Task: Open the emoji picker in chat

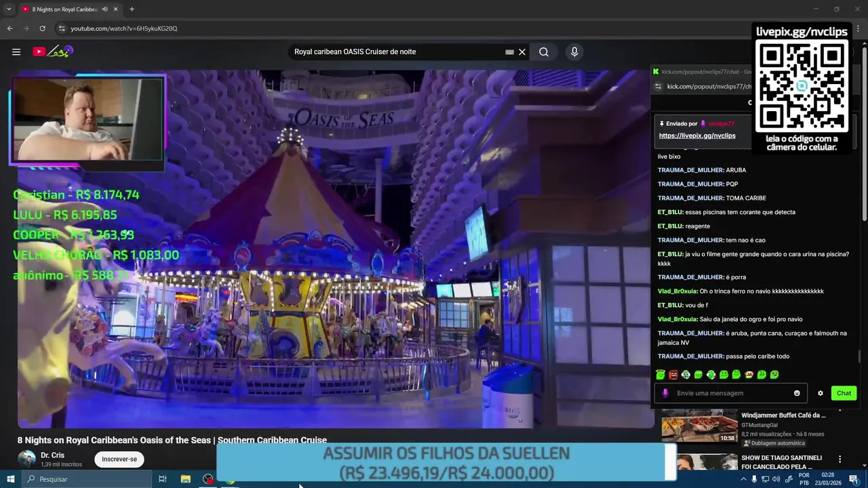Action: point(797,393)
